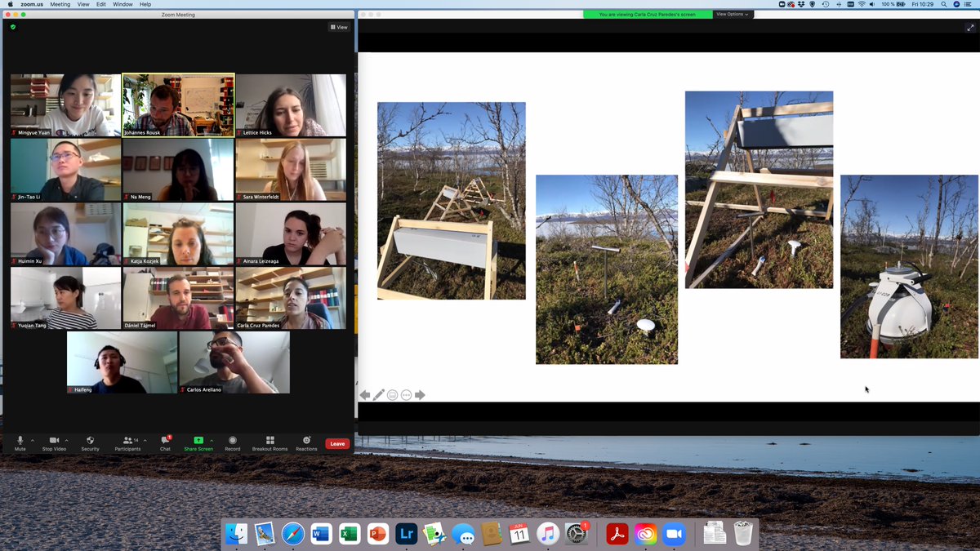This screenshot has width=980, height=551.
Task: Click the viewing Carla Cruz Paredes's screen banner
Action: tap(648, 14)
